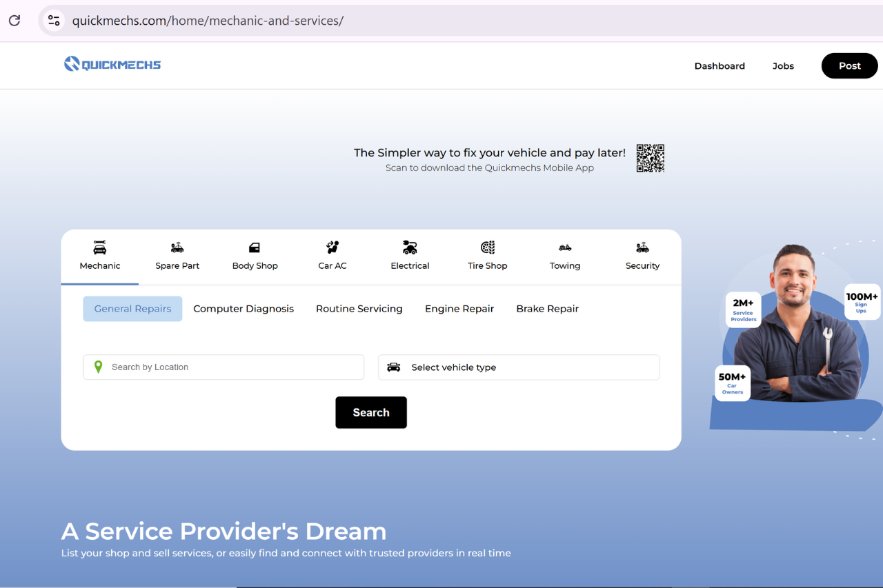Switch to the Security tab label

pos(642,266)
